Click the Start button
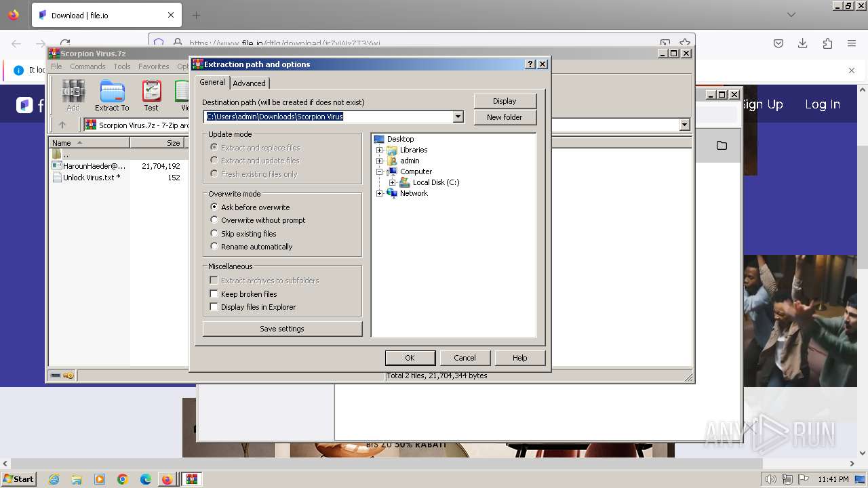 [x=18, y=479]
